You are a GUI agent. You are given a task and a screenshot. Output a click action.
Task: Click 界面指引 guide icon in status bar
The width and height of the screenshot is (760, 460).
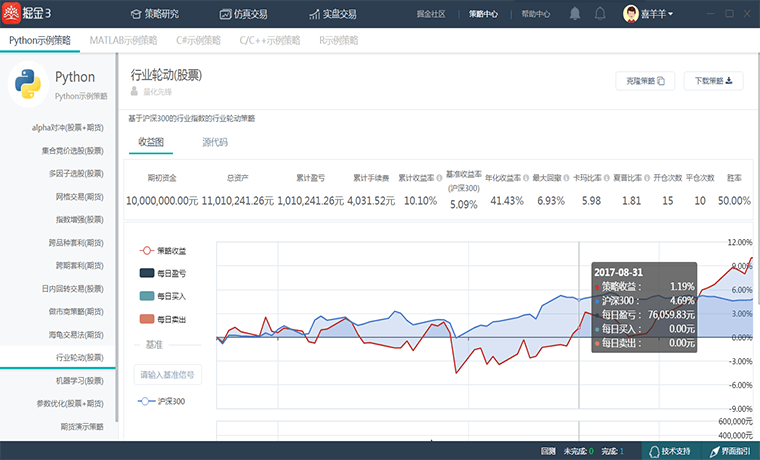pos(715,451)
